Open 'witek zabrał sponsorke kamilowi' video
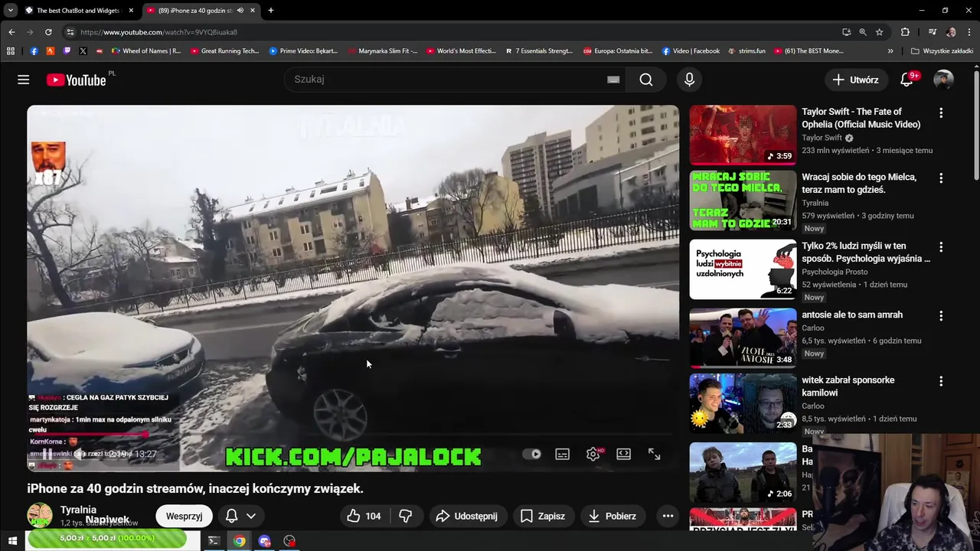This screenshot has width=980, height=551. click(x=848, y=386)
